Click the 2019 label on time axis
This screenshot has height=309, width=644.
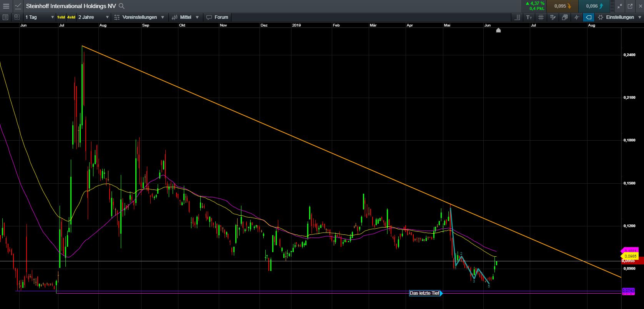pos(296,25)
